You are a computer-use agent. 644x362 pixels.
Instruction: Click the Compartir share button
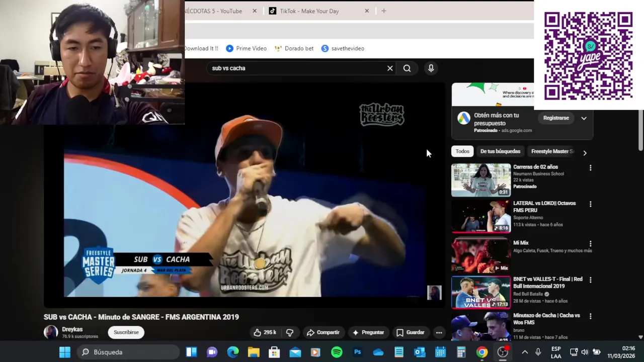click(323, 332)
